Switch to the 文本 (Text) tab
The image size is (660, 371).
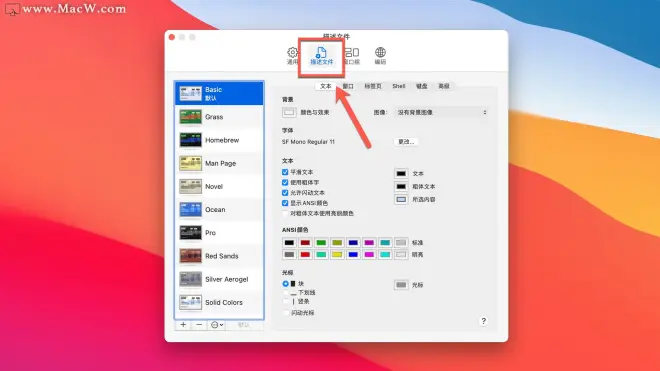coord(325,86)
